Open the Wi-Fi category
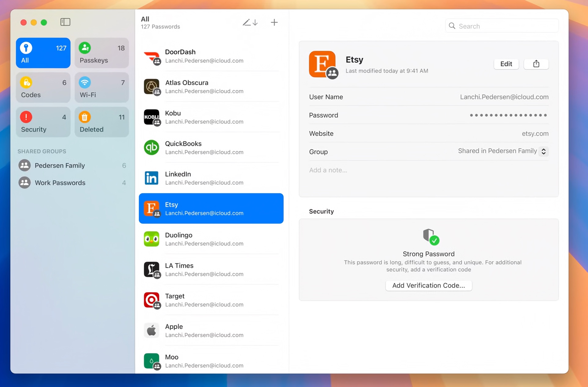The image size is (588, 387). pyautogui.click(x=102, y=87)
